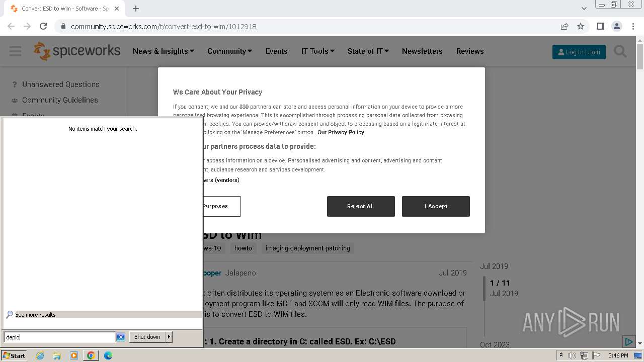
Task: Click the browser forward arrow
Action: 27,26
